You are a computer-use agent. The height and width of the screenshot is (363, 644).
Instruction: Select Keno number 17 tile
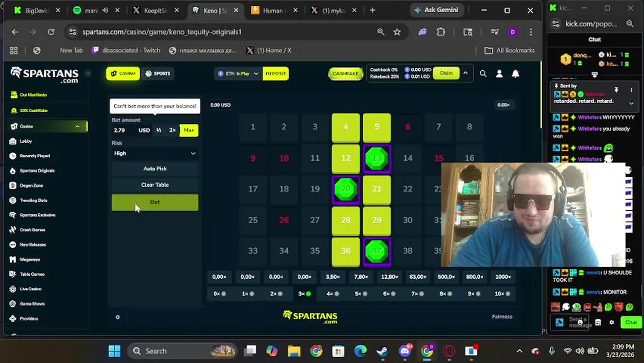(x=253, y=189)
